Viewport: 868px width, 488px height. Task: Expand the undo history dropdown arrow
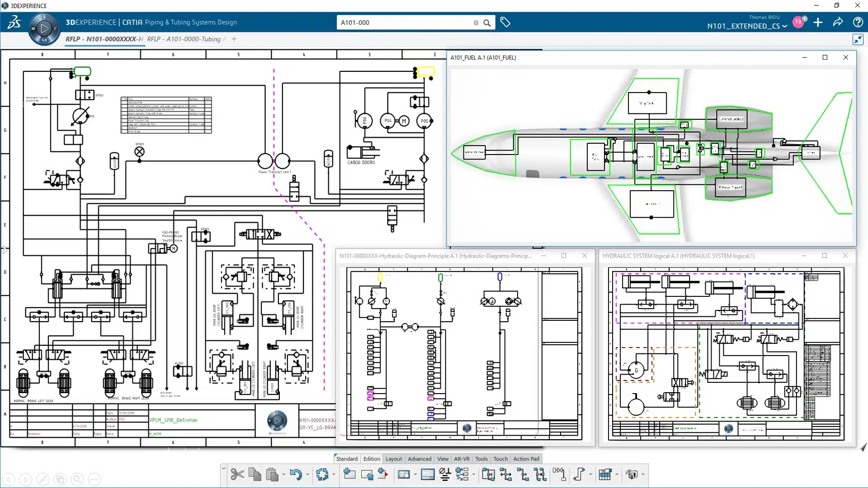(x=308, y=474)
